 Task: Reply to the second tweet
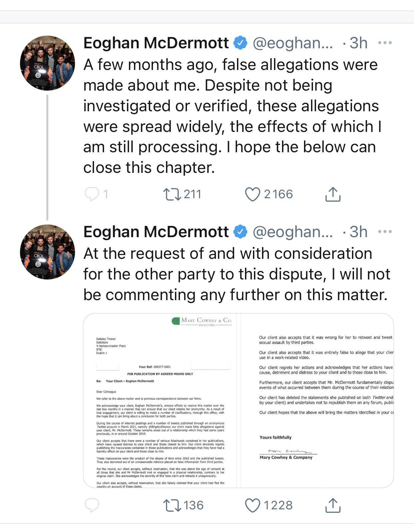[x=92, y=505]
